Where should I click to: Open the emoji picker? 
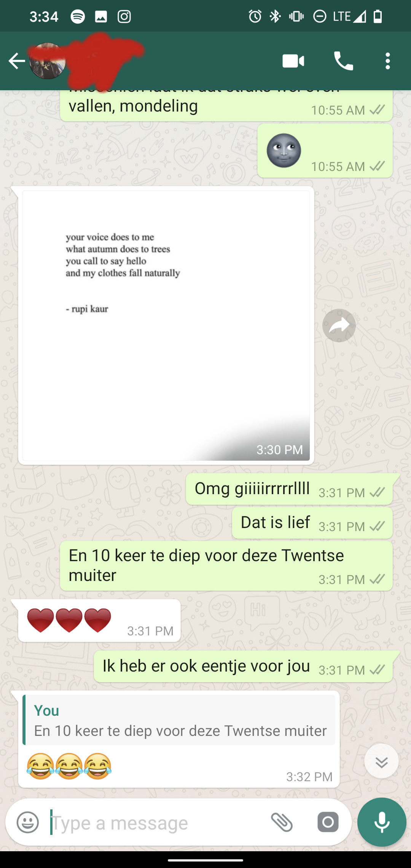[28, 822]
